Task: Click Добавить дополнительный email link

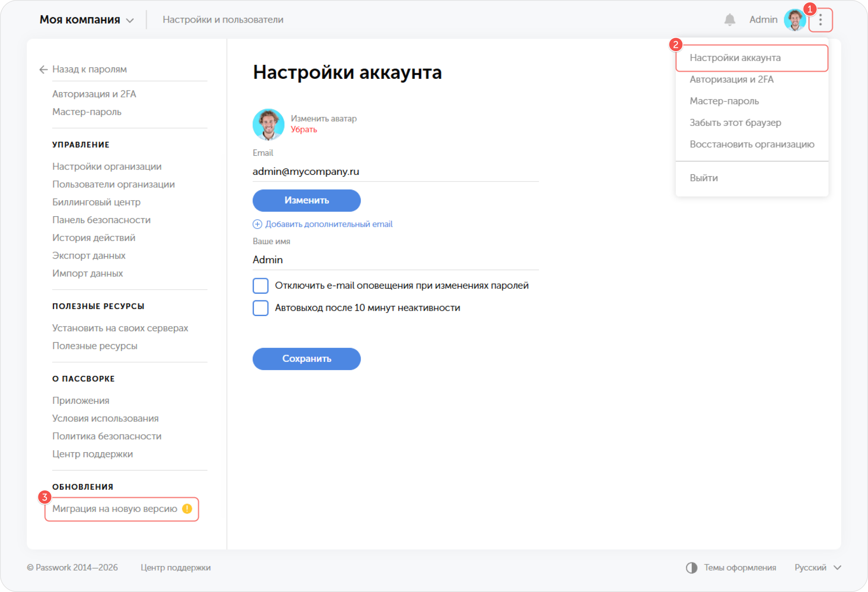Action: (329, 224)
